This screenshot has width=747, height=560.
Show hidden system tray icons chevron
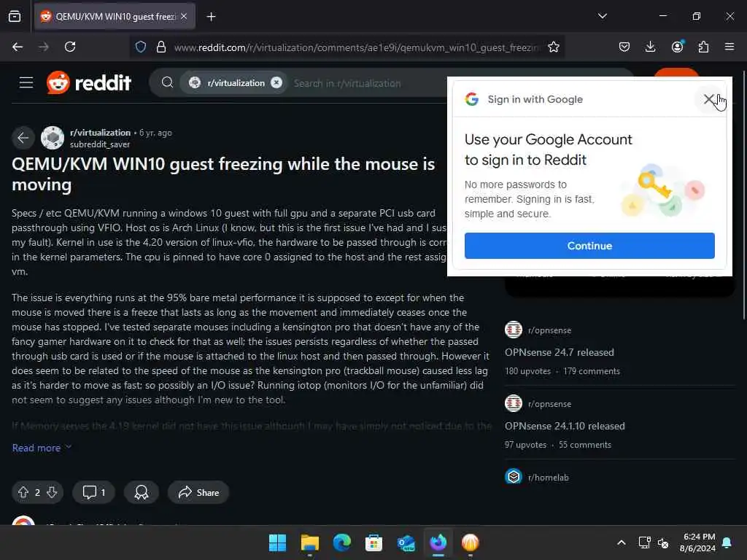click(622, 542)
